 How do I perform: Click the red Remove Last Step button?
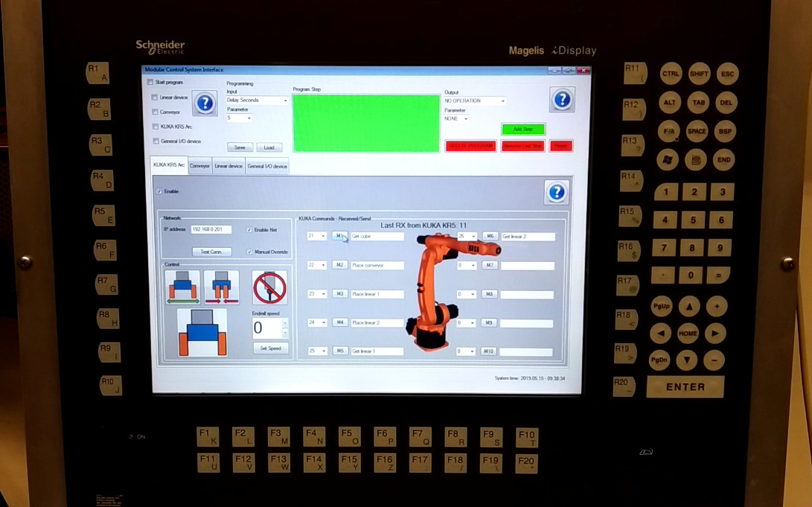click(x=522, y=146)
